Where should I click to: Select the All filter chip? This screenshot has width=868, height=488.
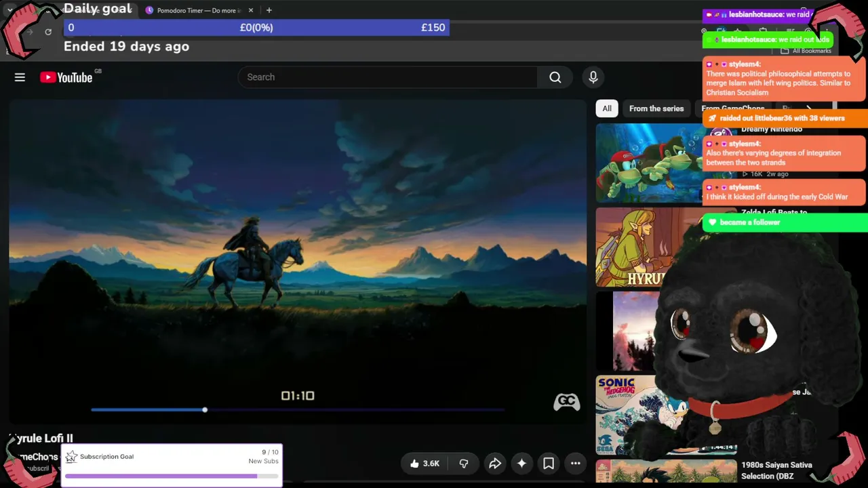click(607, 108)
